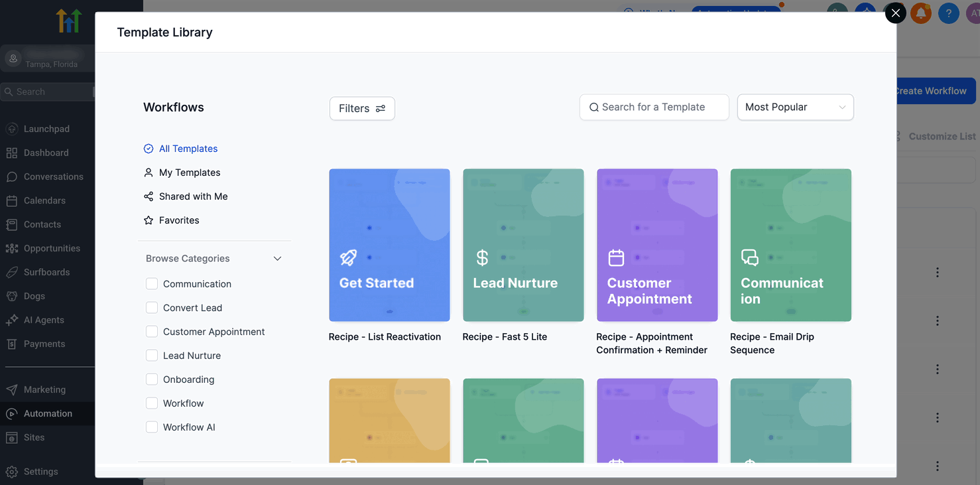
Task: Click the blue question mark help icon
Action: [x=949, y=13]
